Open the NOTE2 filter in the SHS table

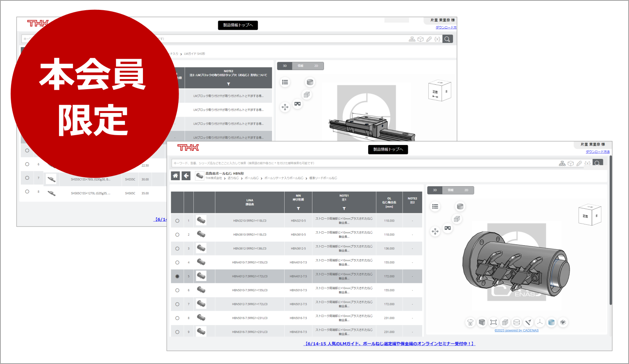[228, 83]
